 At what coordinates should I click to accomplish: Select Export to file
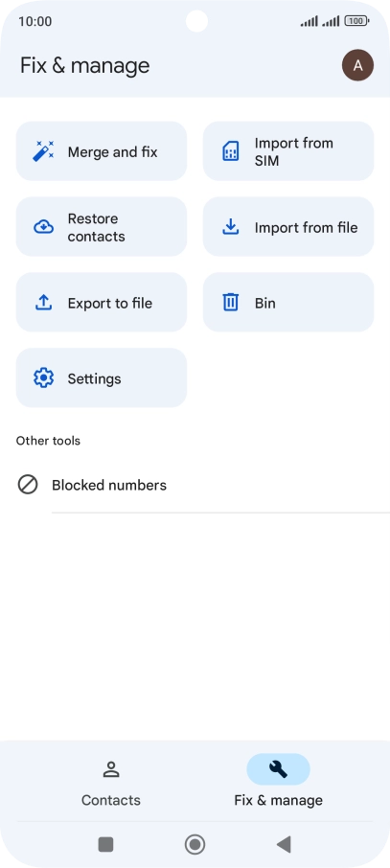point(102,302)
